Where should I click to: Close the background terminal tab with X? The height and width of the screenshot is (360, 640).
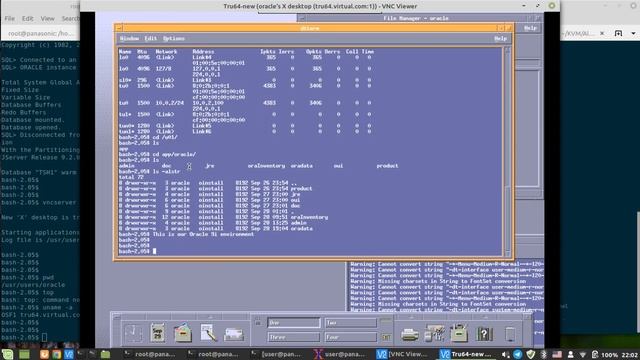click(x=602, y=33)
